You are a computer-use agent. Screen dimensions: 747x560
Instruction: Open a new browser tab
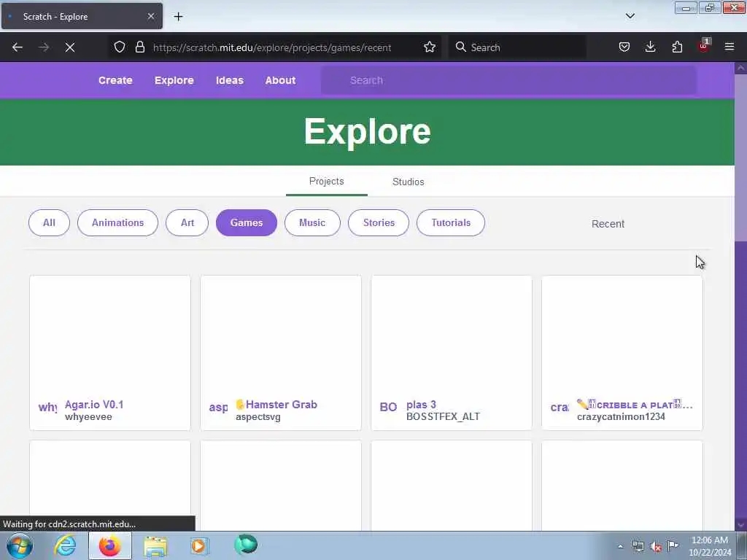coord(178,17)
